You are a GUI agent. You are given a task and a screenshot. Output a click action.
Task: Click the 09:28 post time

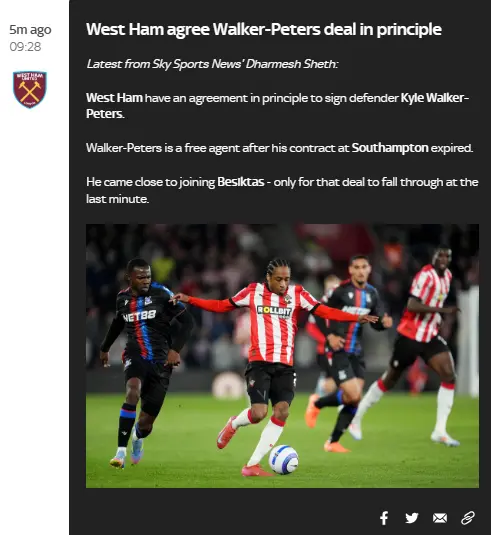[x=25, y=47]
